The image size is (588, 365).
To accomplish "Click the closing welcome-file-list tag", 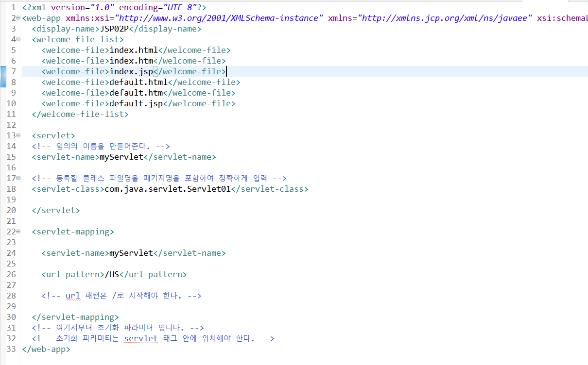I will [x=80, y=114].
